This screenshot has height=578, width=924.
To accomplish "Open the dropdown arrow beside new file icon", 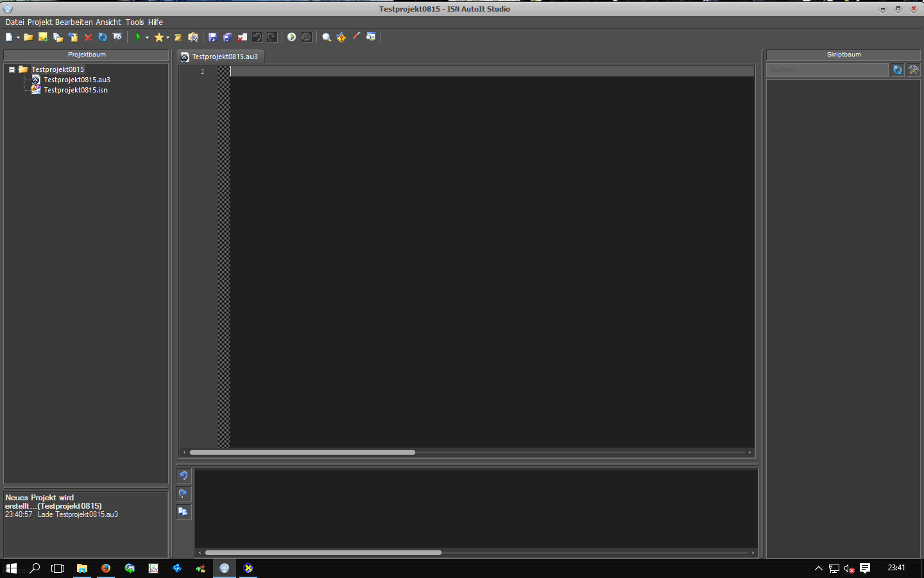I will tap(18, 37).
